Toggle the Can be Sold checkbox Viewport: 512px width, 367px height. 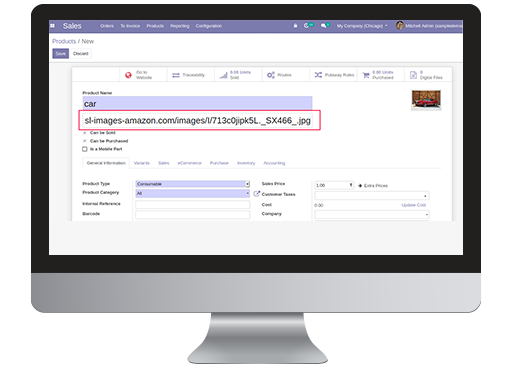[x=85, y=133]
